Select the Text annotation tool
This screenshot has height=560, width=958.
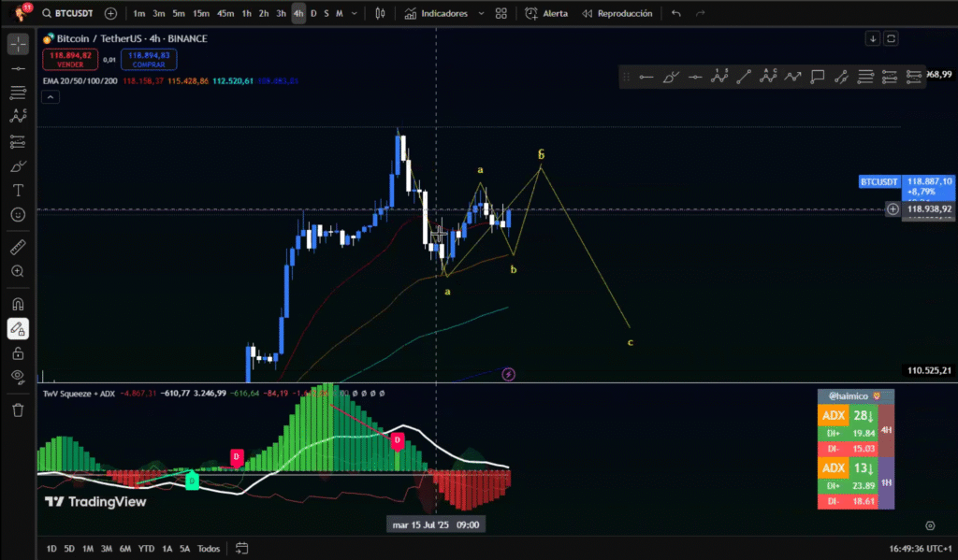click(18, 191)
